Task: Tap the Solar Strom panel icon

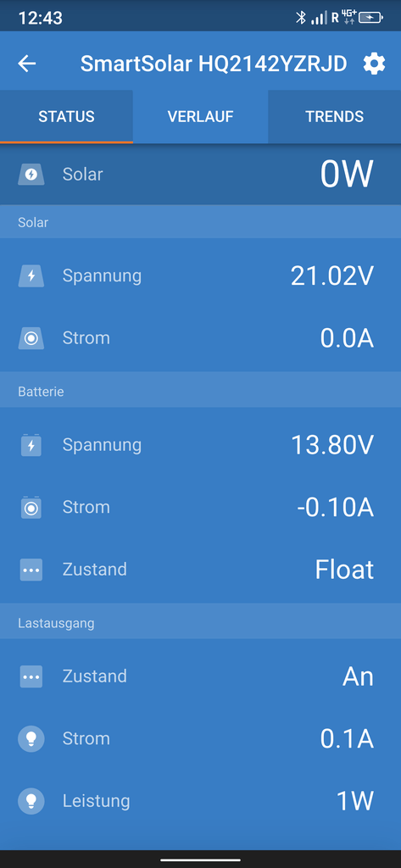Action: [31, 338]
